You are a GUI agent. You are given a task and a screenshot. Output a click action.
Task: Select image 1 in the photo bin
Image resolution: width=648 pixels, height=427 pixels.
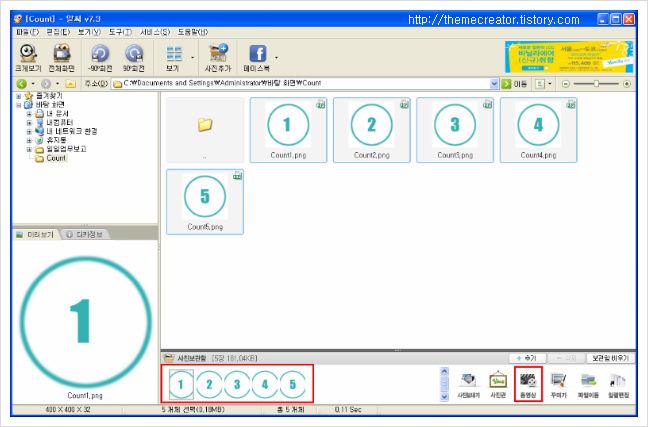tap(181, 384)
